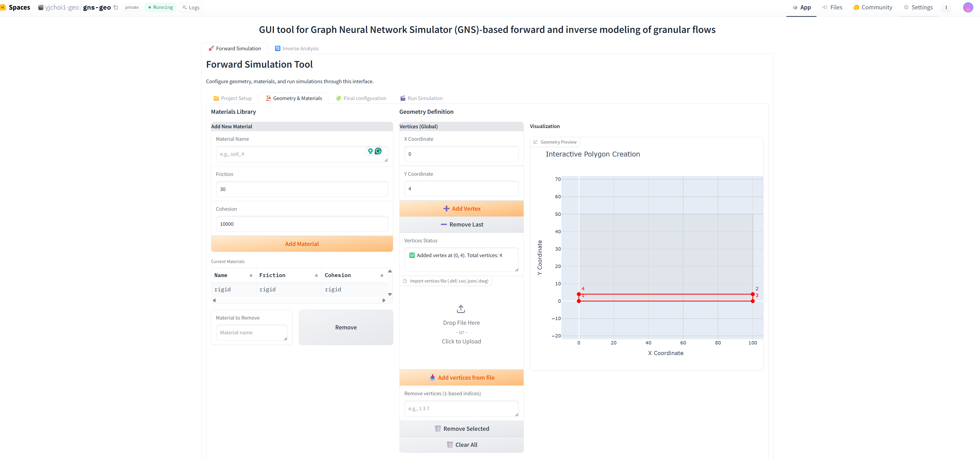Sort materials table by Name
This screenshot has height=459, width=980.
(x=251, y=275)
